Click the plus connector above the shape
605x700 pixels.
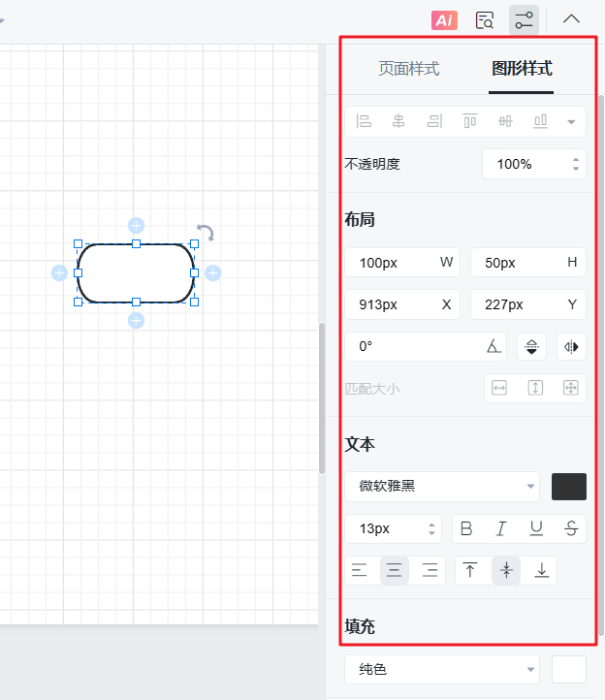(136, 226)
